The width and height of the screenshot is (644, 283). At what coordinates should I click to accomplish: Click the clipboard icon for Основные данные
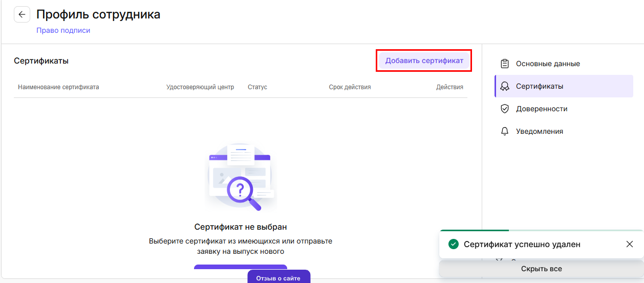(x=505, y=64)
